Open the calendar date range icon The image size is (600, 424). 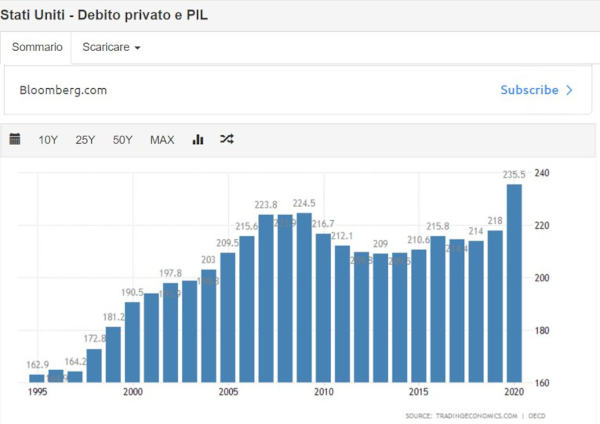point(15,139)
